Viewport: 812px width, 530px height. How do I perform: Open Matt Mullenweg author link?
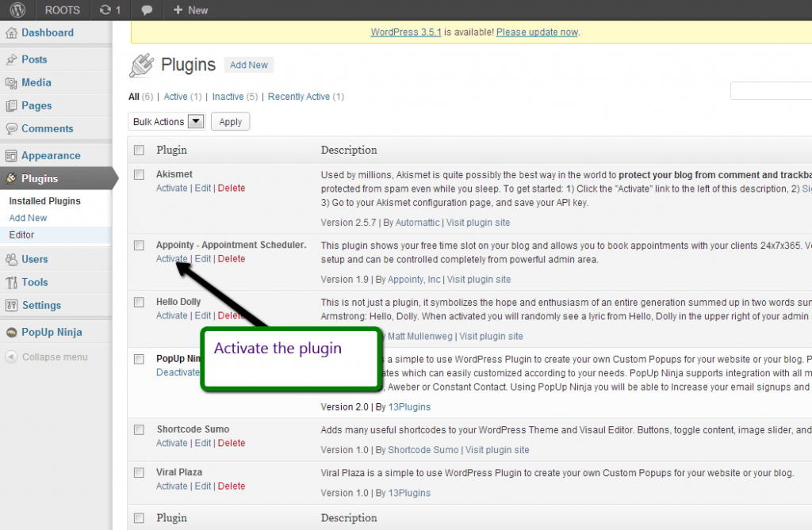tap(420, 337)
